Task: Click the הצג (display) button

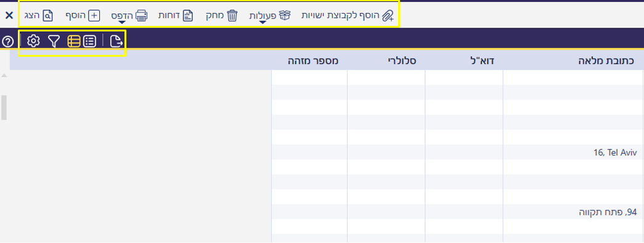Action: [x=41, y=15]
